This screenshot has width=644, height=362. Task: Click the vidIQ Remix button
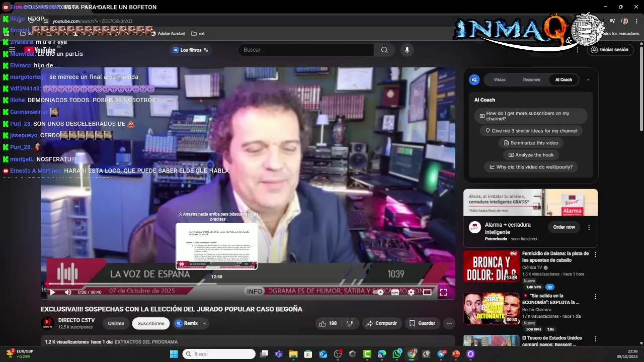coord(187,323)
